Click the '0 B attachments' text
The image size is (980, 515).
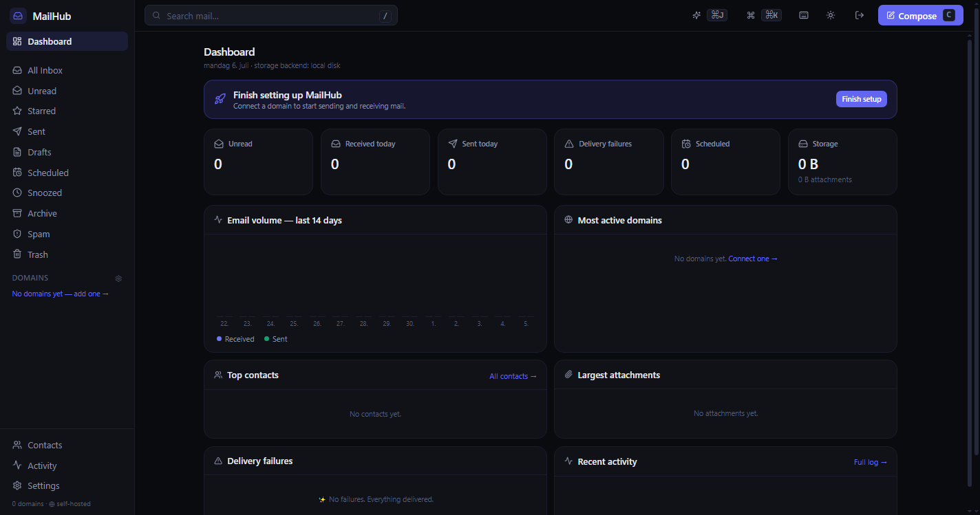pos(825,179)
